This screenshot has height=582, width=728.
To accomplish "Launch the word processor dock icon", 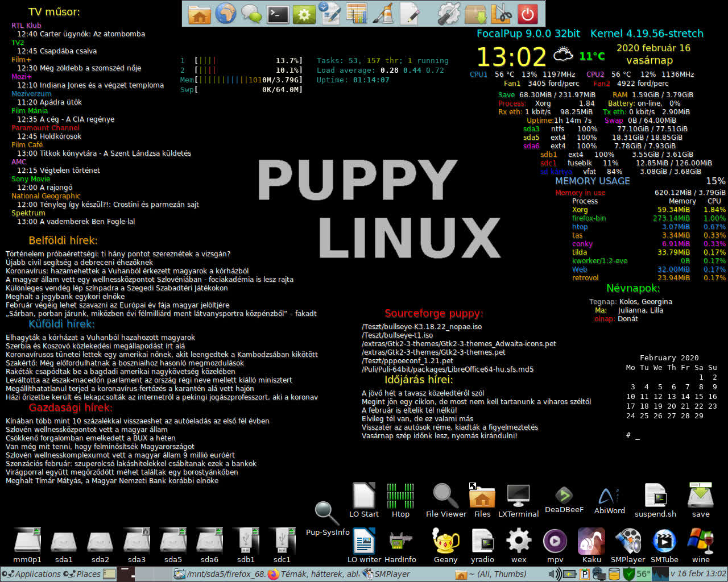I will (330, 14).
